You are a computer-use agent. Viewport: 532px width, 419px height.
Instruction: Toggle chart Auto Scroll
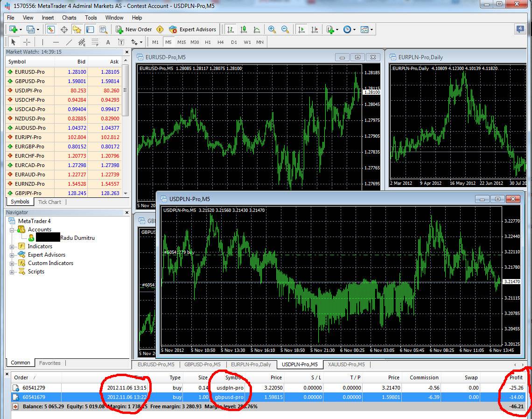pos(301,29)
